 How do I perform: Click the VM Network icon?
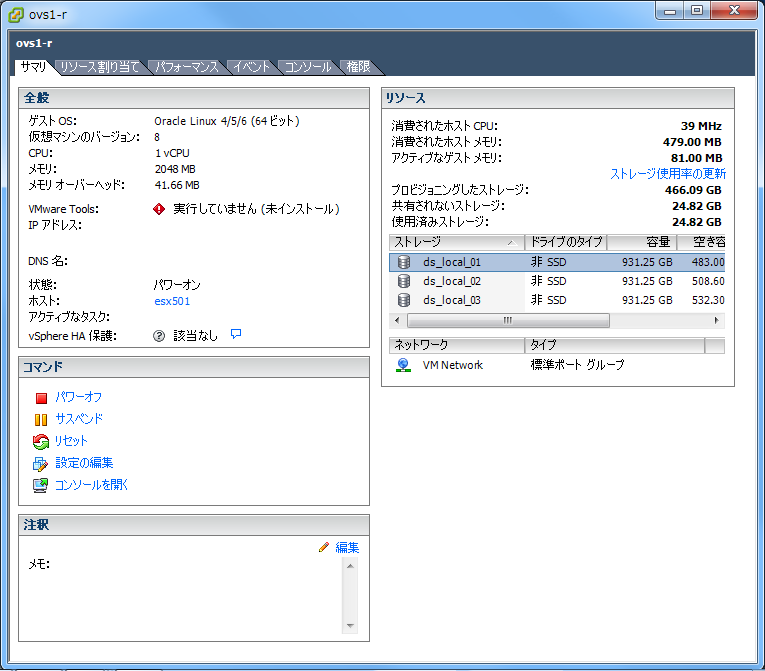403,365
